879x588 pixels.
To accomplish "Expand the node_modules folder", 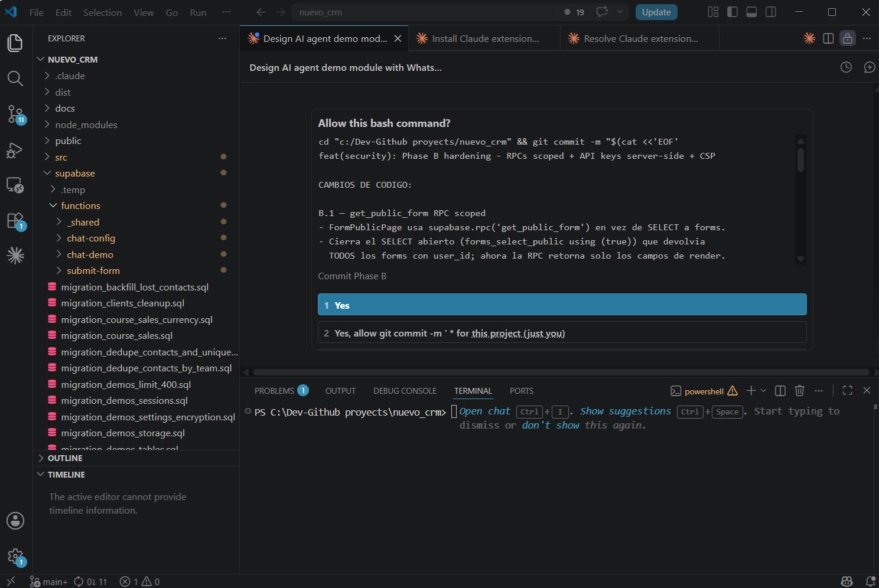I will (x=47, y=125).
